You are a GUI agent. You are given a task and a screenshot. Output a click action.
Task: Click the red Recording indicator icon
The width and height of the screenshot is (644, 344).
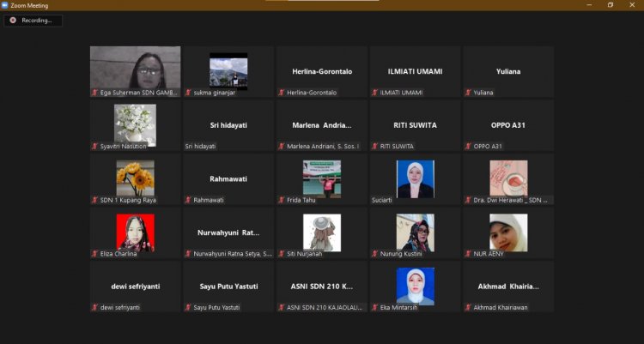pos(13,20)
